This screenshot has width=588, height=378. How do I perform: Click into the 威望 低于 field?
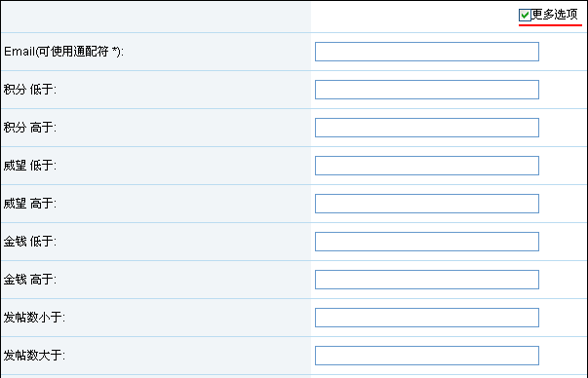coord(427,166)
